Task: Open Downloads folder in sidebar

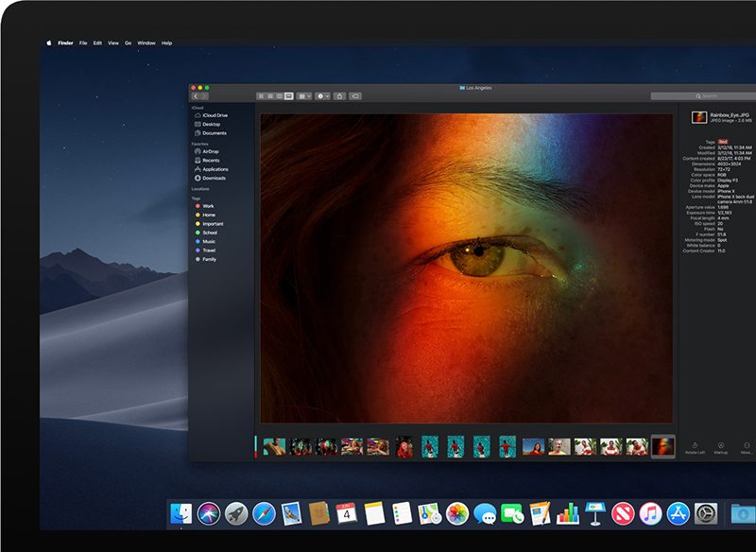Action: click(x=214, y=178)
